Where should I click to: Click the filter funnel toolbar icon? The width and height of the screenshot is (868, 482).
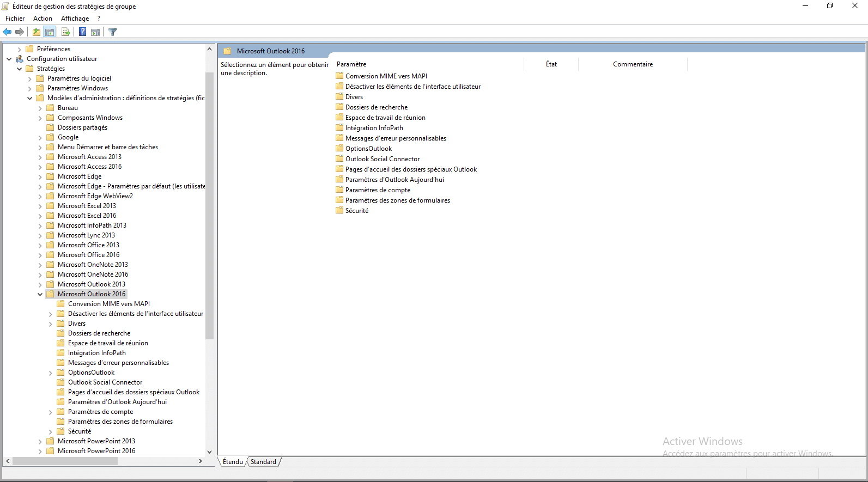tap(113, 32)
